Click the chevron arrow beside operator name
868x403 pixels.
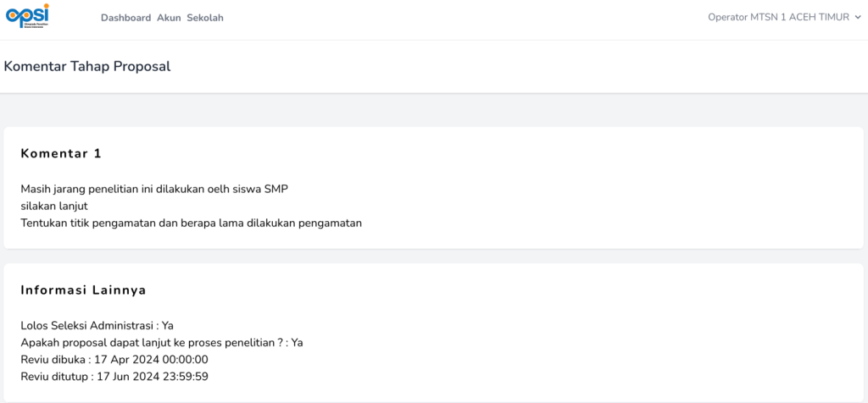pos(858,18)
